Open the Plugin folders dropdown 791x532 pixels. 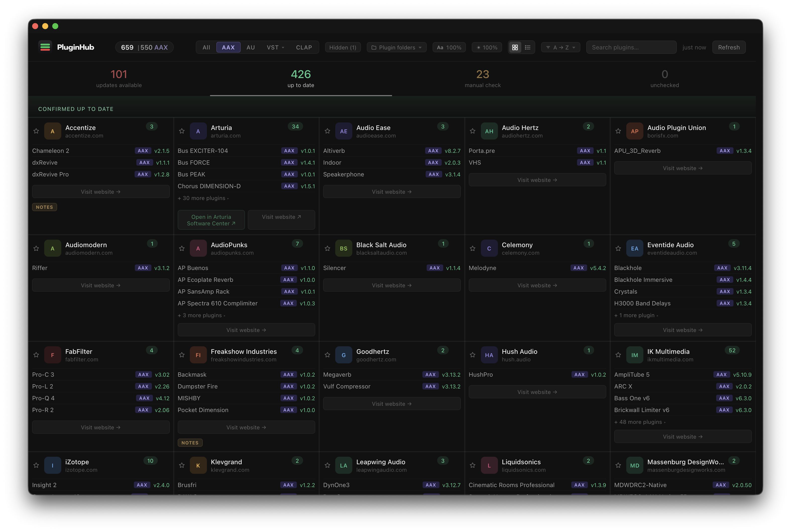coord(397,47)
